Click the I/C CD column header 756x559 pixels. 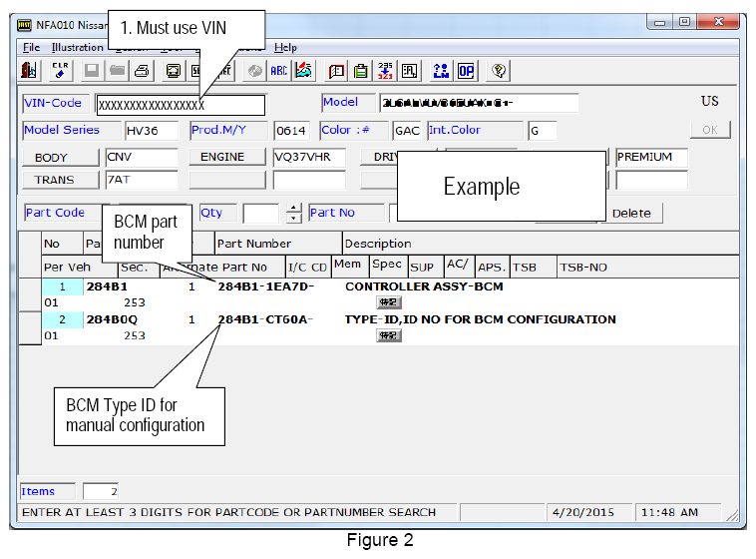click(308, 267)
